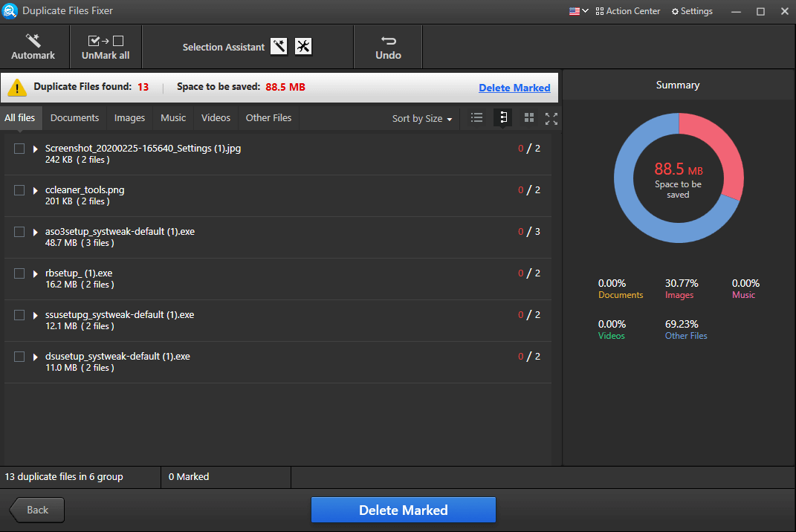Open Selection Assistant wand icon
Image resolution: width=796 pixels, height=532 pixels.
279,46
